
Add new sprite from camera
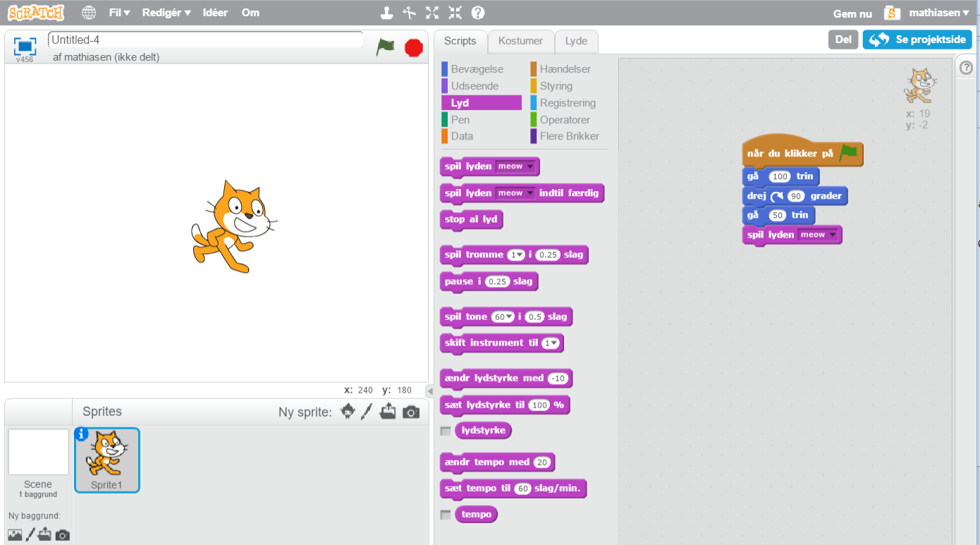pos(411,412)
